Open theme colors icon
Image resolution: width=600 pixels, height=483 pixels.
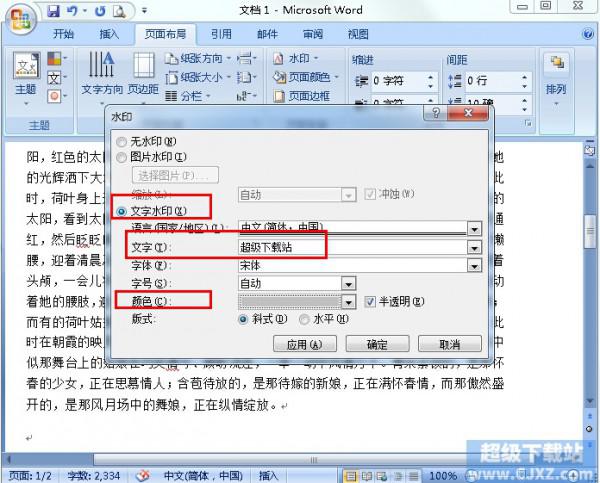point(57,59)
